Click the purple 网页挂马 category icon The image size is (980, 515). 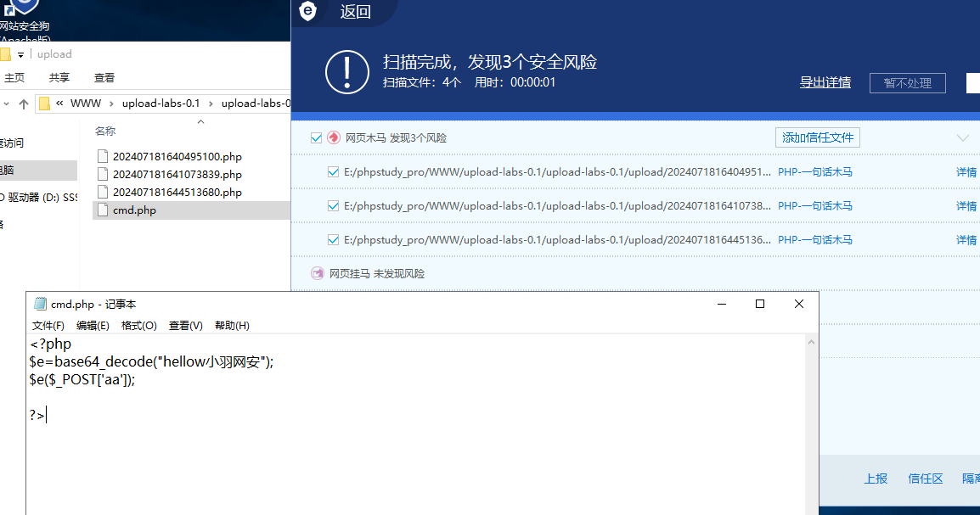[x=318, y=273]
